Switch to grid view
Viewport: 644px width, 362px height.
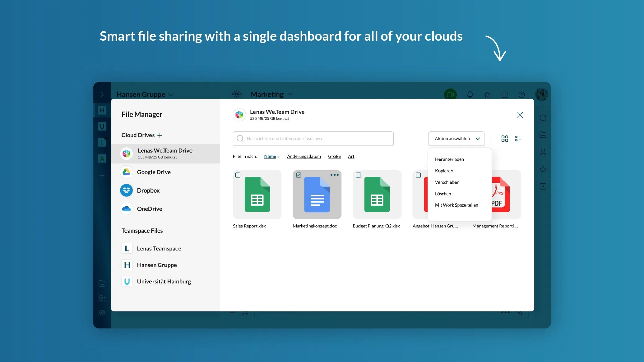pos(505,139)
